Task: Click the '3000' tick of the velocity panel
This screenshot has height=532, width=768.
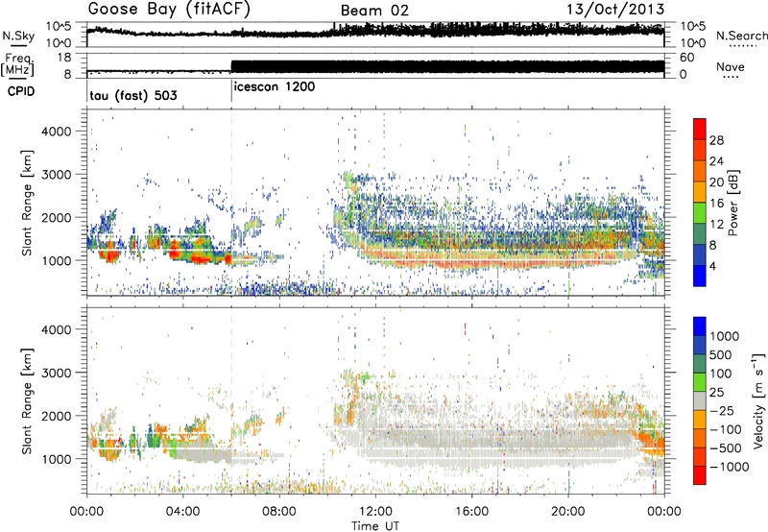Action: click(x=57, y=373)
